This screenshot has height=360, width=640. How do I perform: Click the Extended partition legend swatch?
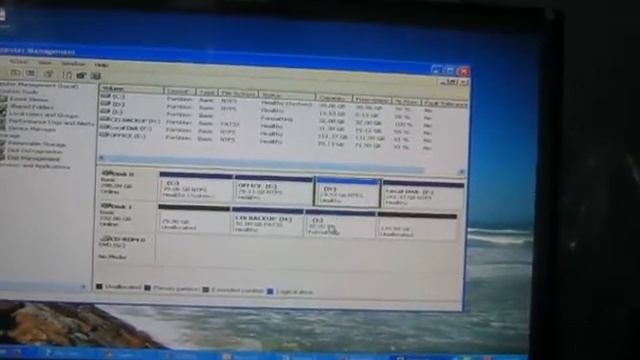coord(206,290)
